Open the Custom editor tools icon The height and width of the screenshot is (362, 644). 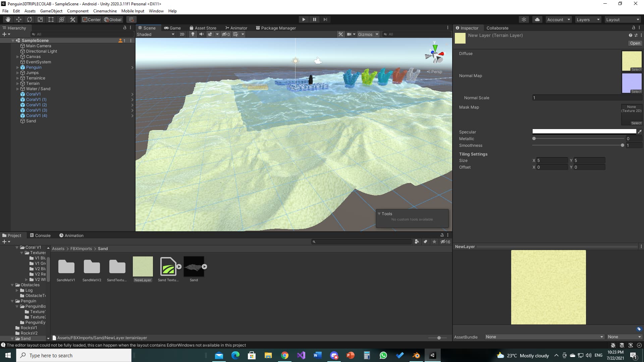[72, 19]
